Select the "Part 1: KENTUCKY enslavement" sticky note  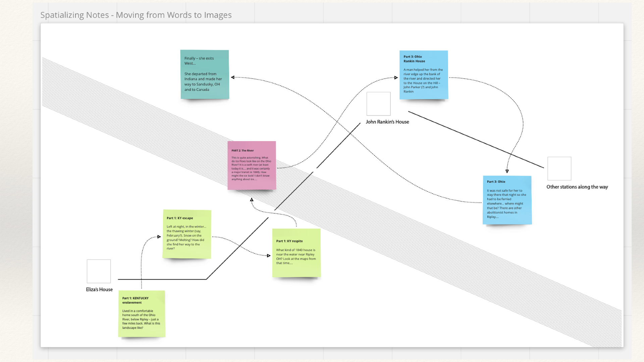click(x=142, y=314)
